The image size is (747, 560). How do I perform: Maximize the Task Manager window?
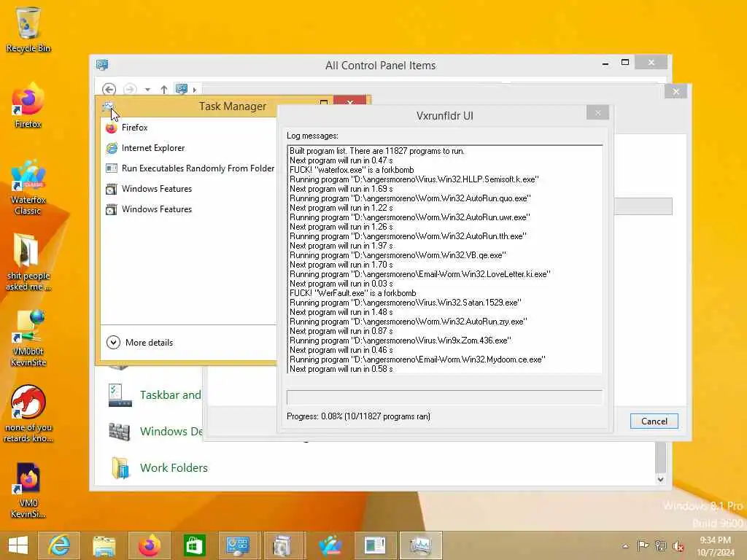coord(324,102)
